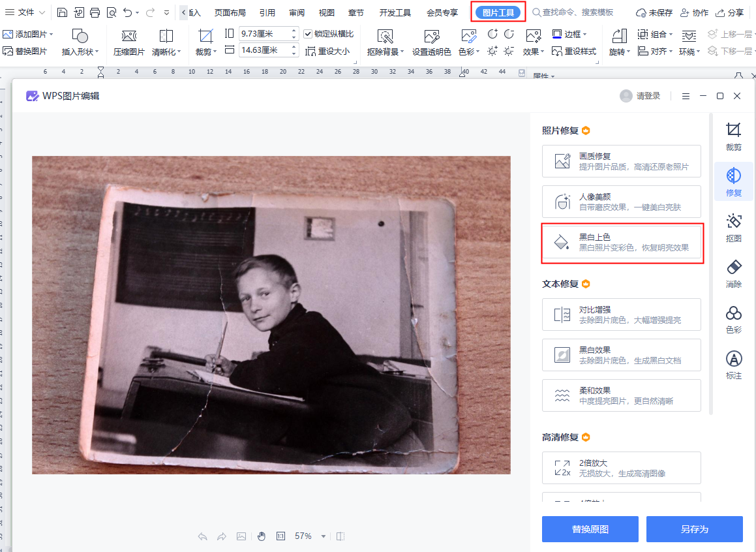Select the 裁剪 crop tool in the editor sidebar
Viewport: 756px width, 552px height.
click(x=733, y=136)
